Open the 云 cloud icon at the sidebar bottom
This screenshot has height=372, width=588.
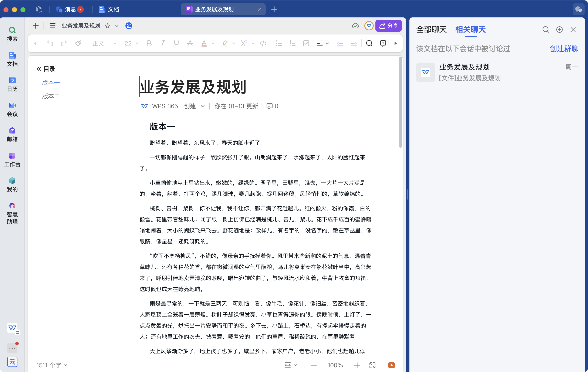point(12,362)
